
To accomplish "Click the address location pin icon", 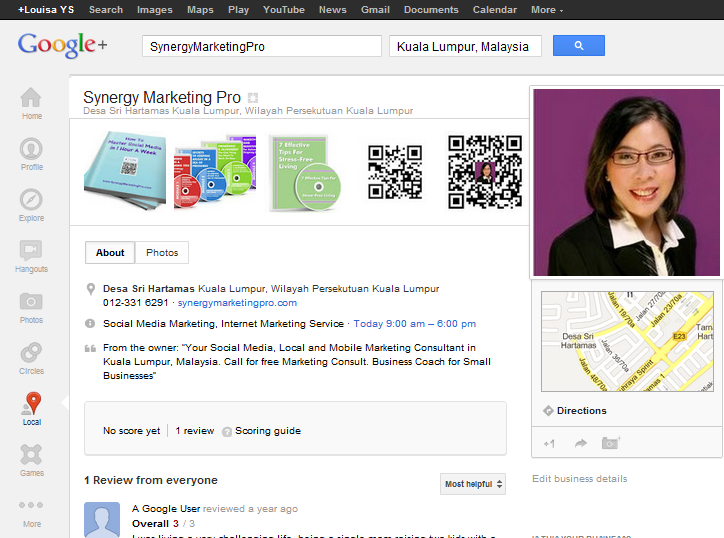I will click(90, 289).
